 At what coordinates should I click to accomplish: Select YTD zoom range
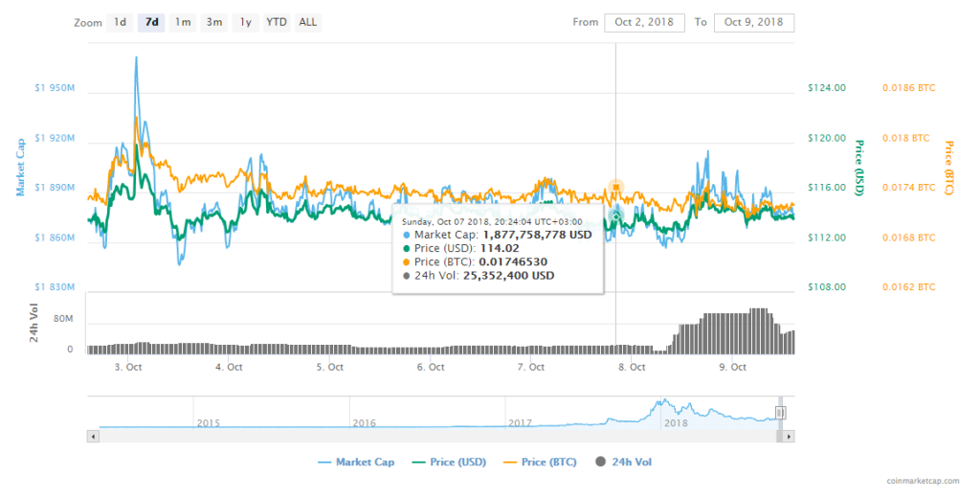tap(278, 22)
